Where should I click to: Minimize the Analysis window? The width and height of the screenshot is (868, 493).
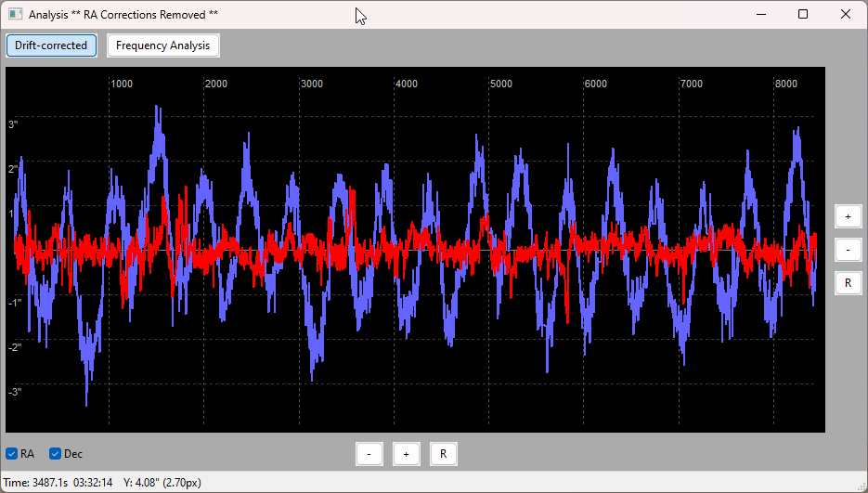pyautogui.click(x=761, y=15)
